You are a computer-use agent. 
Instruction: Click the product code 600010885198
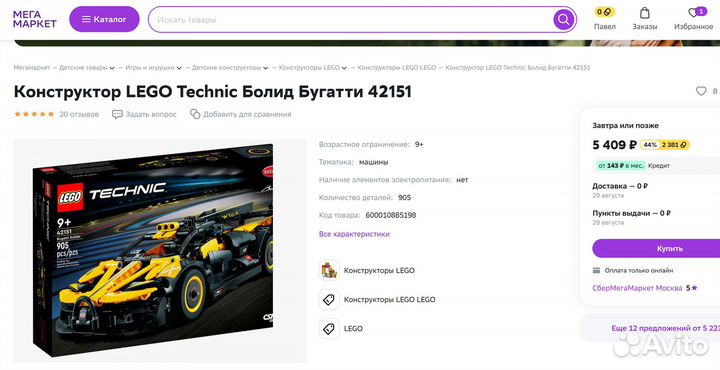click(391, 215)
